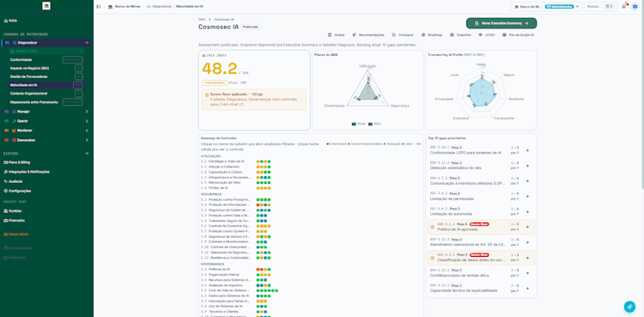The image size is (644, 317).
Task: Select Maturidade em IA item
Action: click(46, 85)
